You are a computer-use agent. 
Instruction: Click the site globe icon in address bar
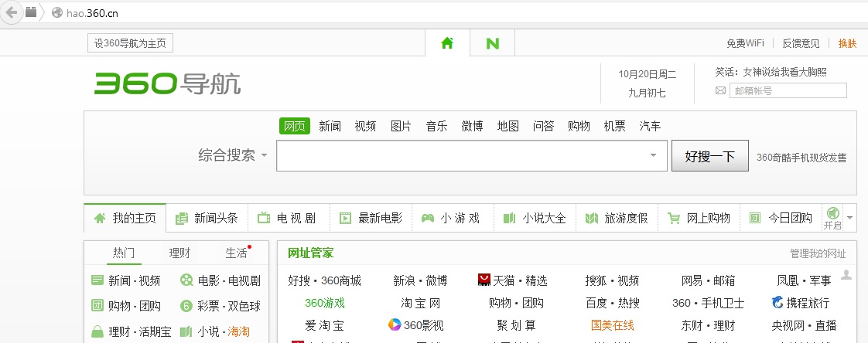coord(56,12)
